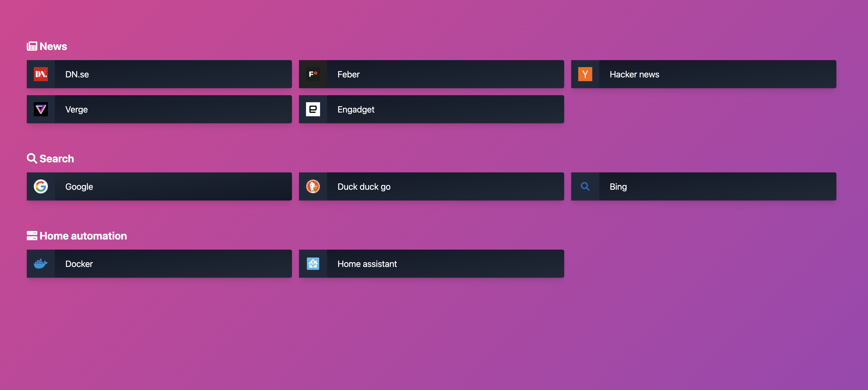This screenshot has width=868, height=390.
Task: Launch the Home assistant link
Action: (x=367, y=264)
